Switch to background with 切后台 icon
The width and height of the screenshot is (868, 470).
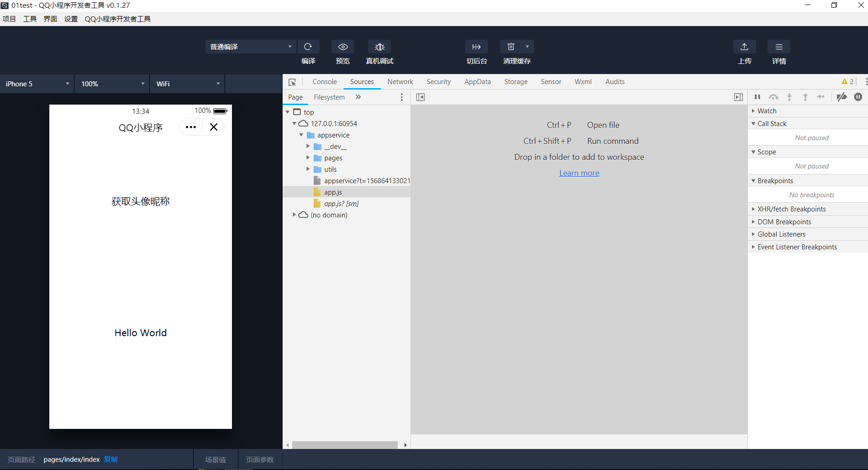pyautogui.click(x=476, y=47)
